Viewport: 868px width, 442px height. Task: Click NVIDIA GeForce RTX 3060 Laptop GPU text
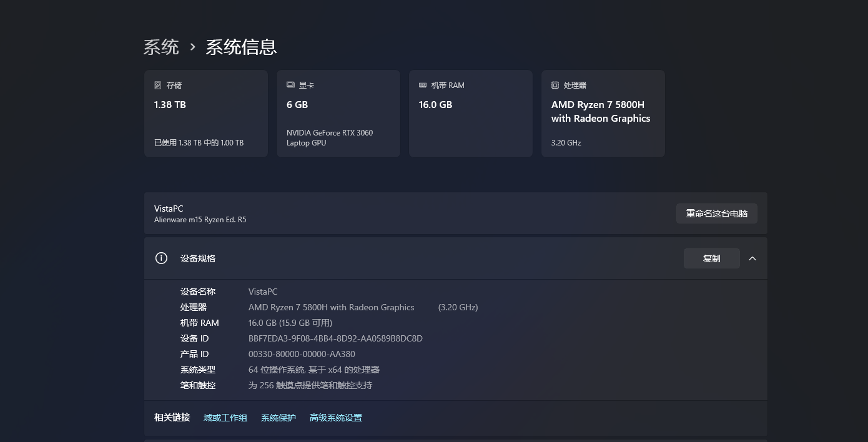330,138
